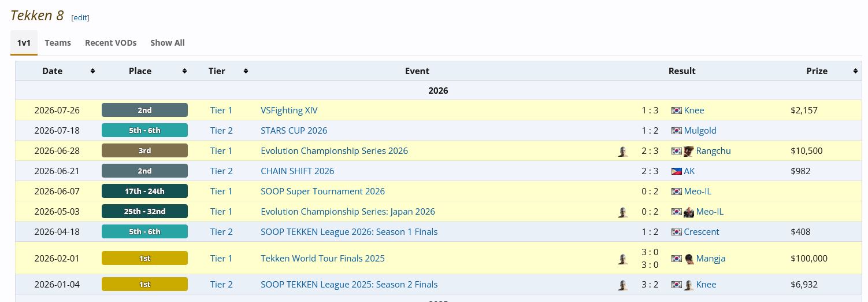Open the Recent VODs tab
The height and width of the screenshot is (302, 868).
(x=111, y=43)
